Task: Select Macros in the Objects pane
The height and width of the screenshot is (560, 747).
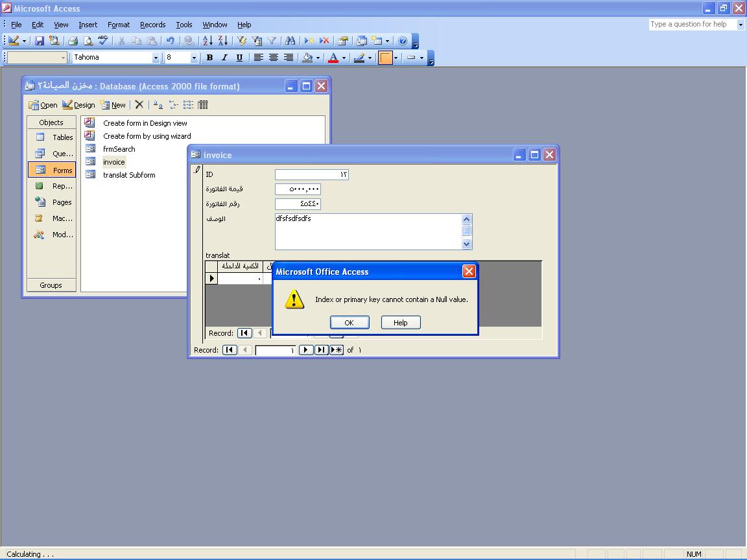Action: tap(52, 218)
